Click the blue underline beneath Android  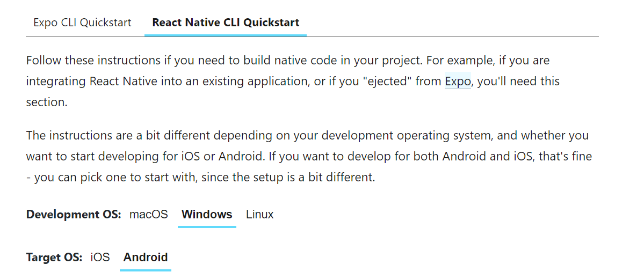click(146, 270)
